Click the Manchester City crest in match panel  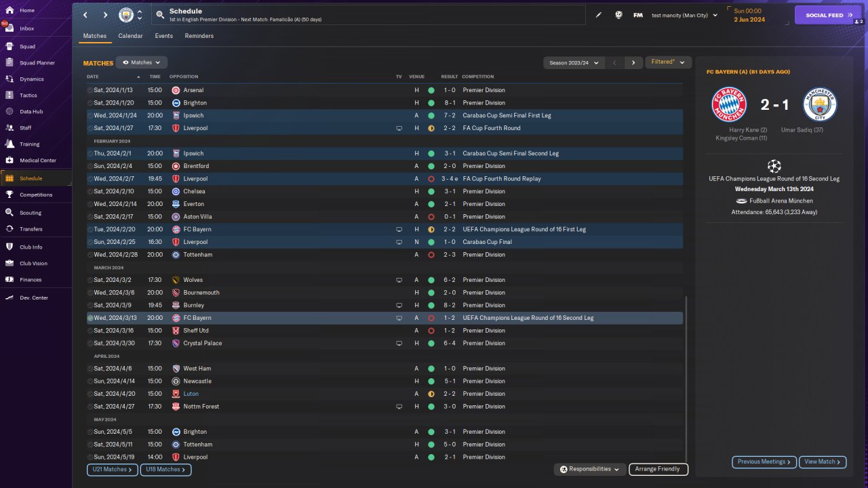tap(820, 104)
